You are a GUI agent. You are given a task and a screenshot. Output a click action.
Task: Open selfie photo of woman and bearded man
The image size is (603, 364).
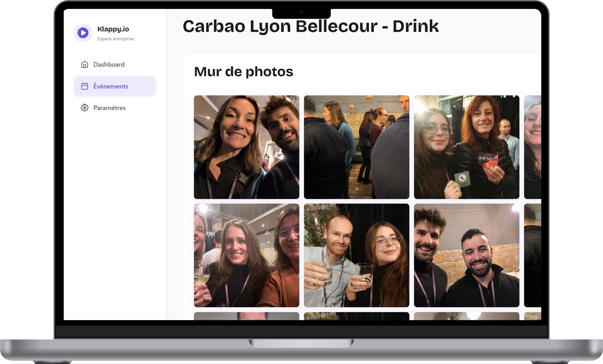click(x=246, y=147)
